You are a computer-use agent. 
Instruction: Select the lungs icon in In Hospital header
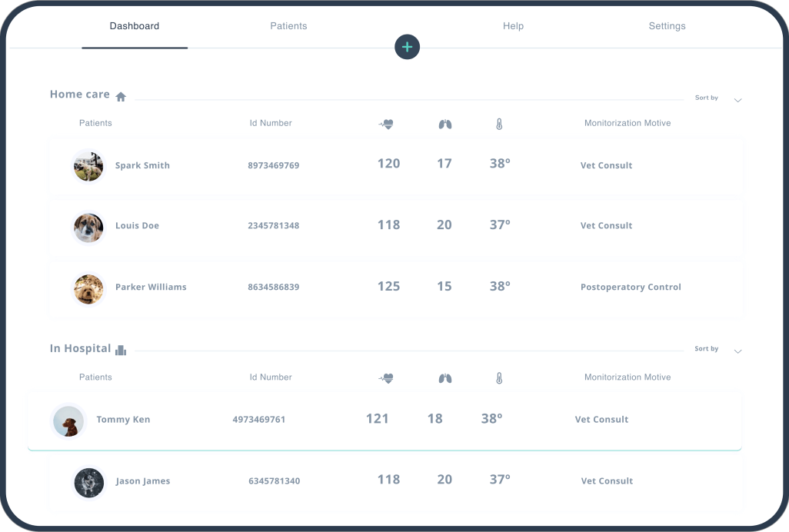click(x=444, y=377)
